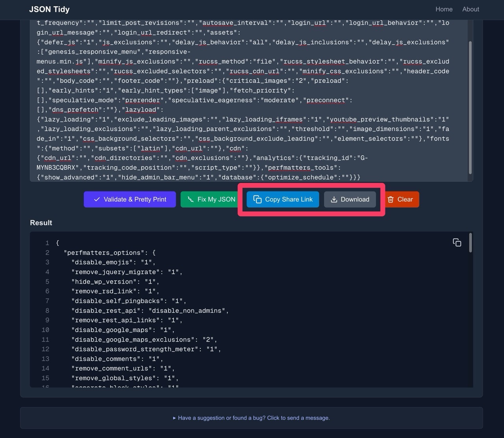Click the "hide_wp_version" line
Screen dimensions: 504x438
115,282
